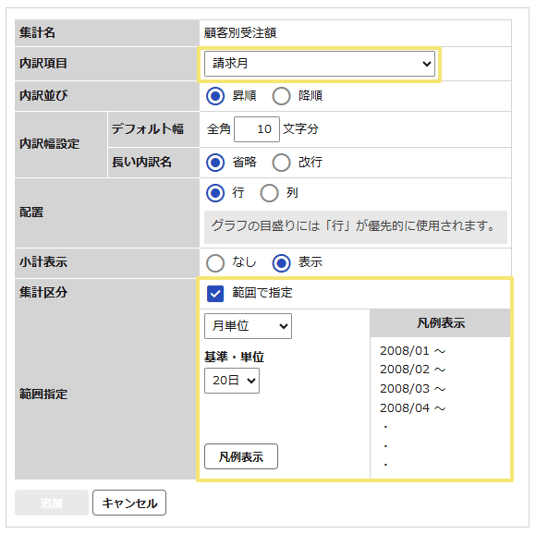Set subtotal display to なし
The width and height of the screenshot is (536, 534).
tap(215, 263)
